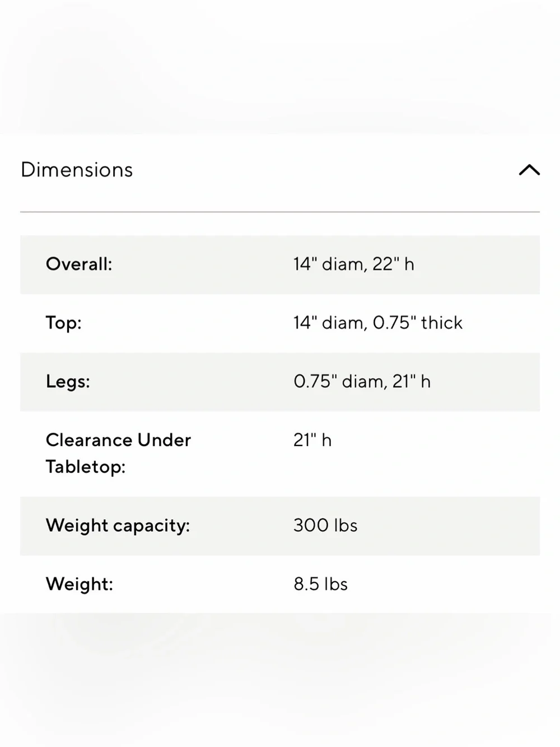This screenshot has height=747, width=560.
Task: Select the Top label
Action: point(63,323)
